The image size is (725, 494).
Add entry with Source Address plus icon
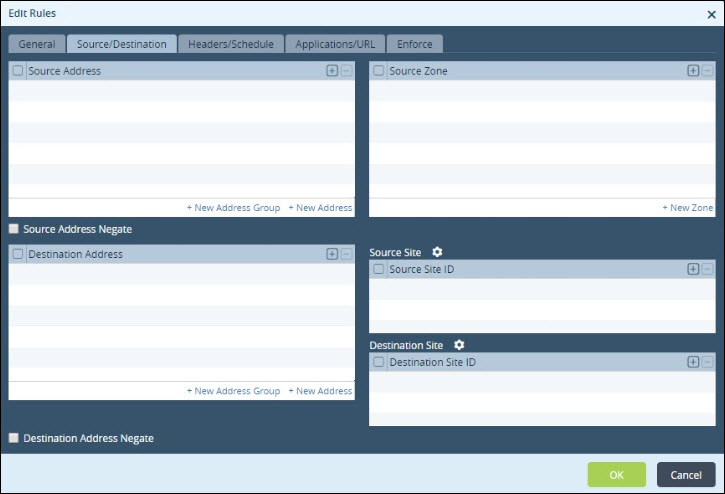coord(332,71)
